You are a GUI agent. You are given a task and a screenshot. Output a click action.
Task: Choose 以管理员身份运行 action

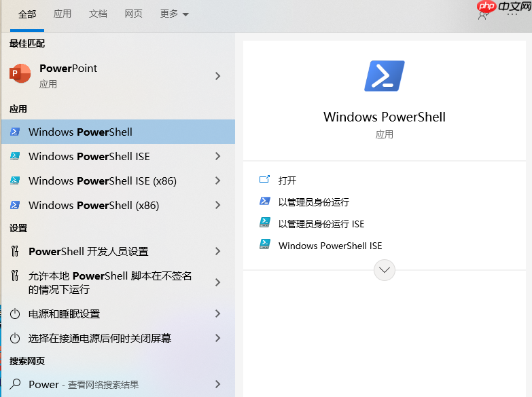314,202
